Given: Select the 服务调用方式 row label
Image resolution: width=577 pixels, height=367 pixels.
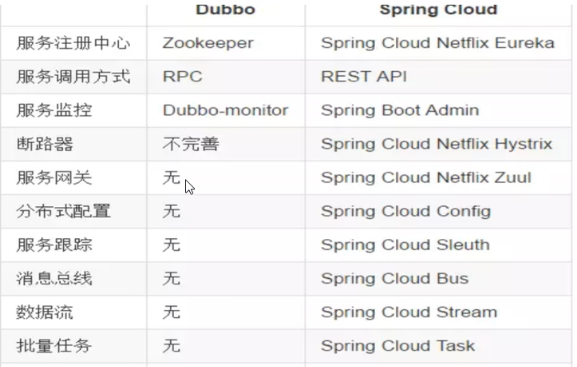Looking at the screenshot, I should [73, 77].
